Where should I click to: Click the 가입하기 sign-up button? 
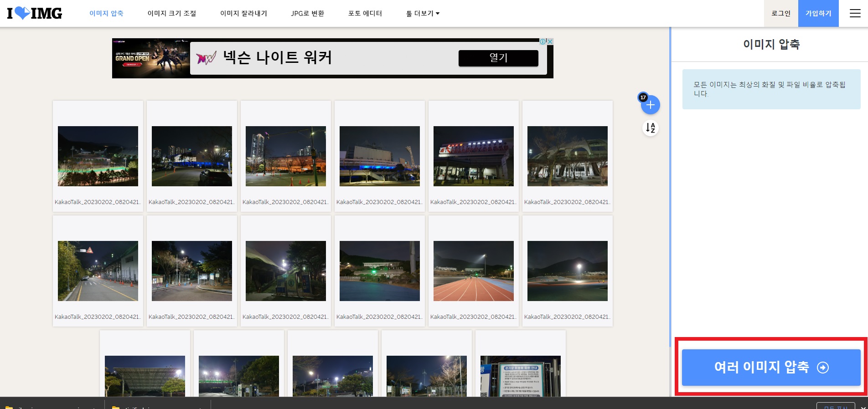(x=818, y=13)
